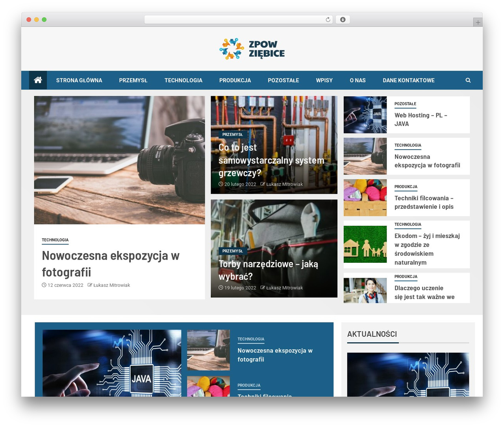The image size is (504, 427).
Task: Open the sidebar article 'Web Hosting – PL – JAVA'
Action: [421, 119]
